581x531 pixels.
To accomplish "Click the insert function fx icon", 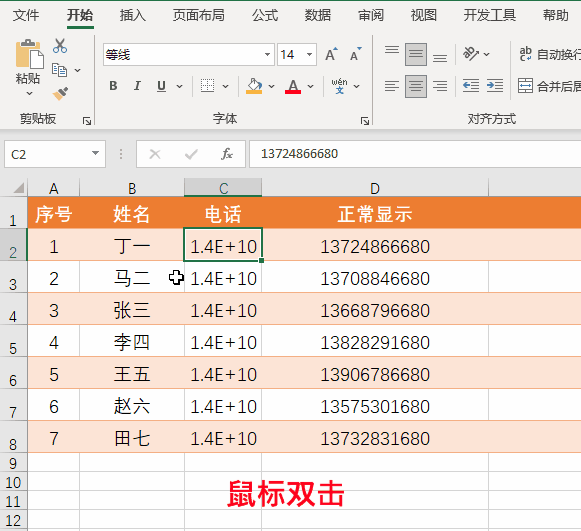I will (226, 154).
